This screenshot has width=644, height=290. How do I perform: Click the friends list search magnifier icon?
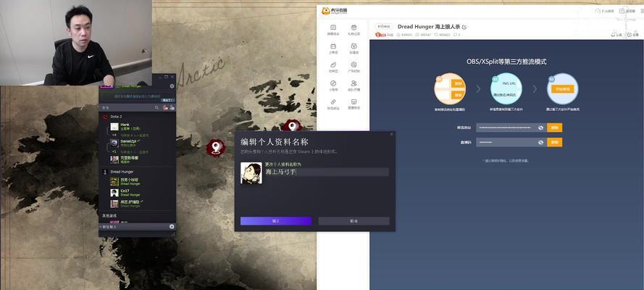coord(156,107)
